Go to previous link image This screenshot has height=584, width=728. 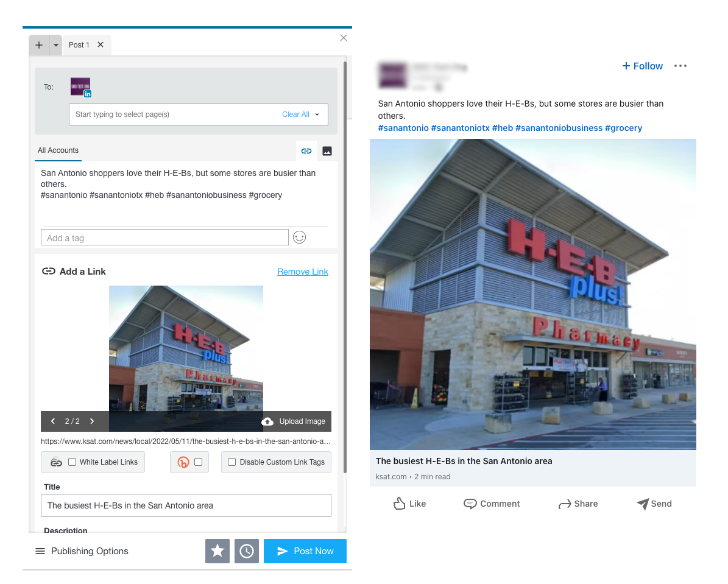[x=53, y=421]
